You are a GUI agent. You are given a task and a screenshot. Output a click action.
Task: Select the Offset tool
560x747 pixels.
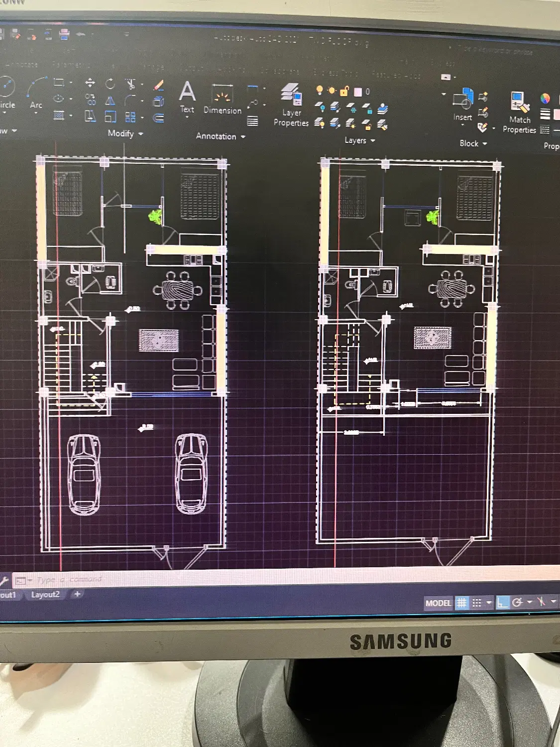(x=159, y=118)
